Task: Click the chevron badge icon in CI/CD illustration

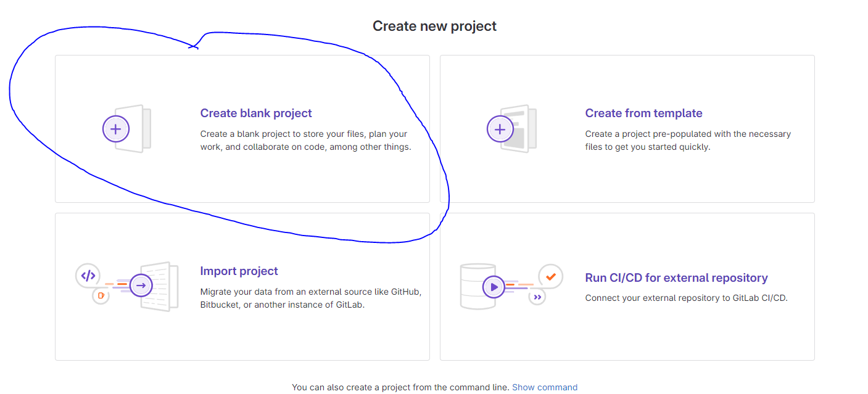Action: click(536, 297)
